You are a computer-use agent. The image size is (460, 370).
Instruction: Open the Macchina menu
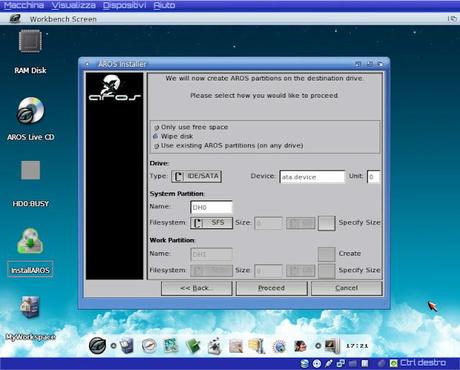[x=24, y=5]
